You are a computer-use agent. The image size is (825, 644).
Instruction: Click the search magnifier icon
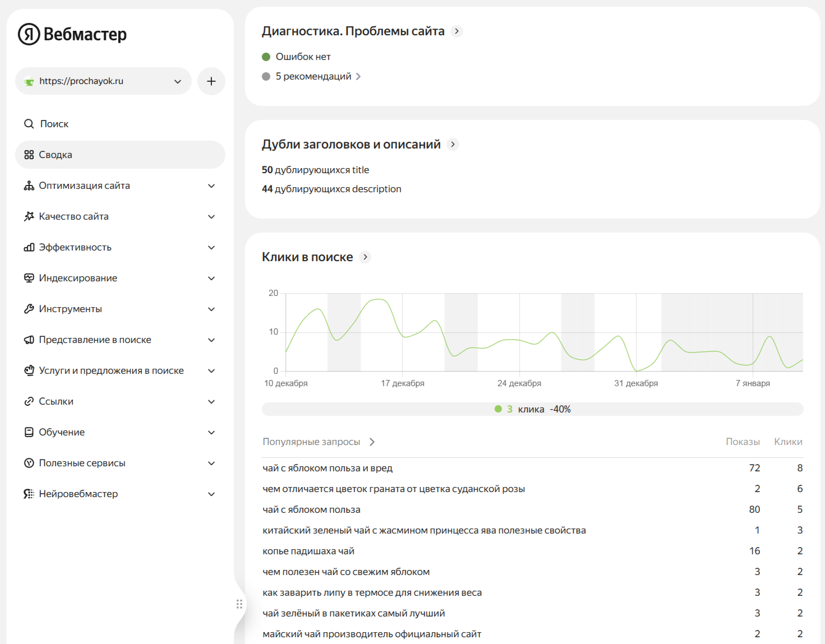[x=29, y=124]
